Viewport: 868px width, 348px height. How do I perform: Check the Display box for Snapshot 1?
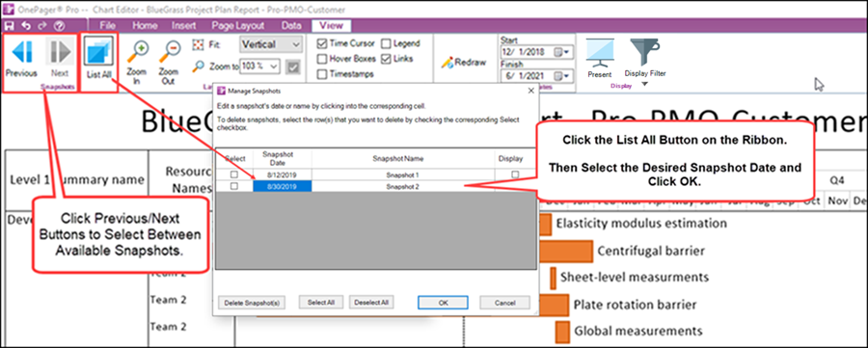pyautogui.click(x=515, y=174)
